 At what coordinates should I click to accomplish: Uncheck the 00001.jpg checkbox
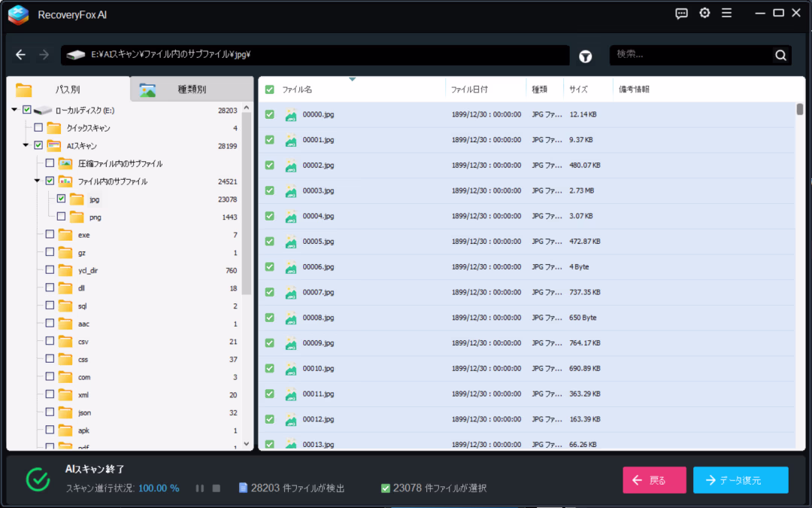[269, 140]
